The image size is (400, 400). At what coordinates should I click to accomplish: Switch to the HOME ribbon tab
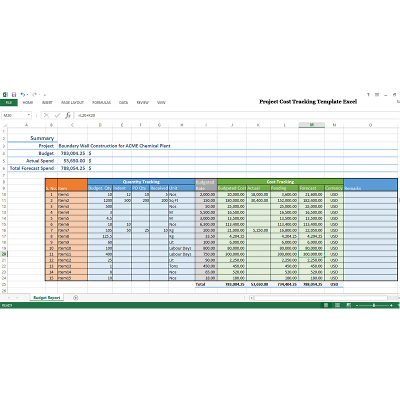(28, 103)
